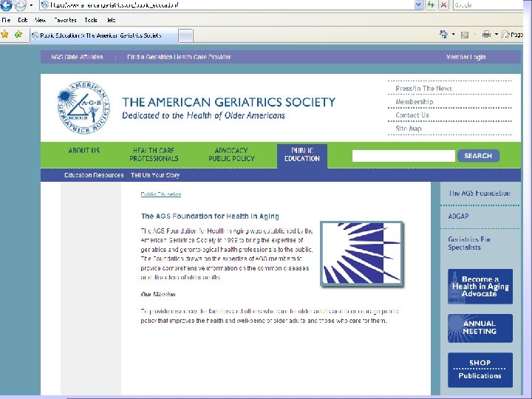Open Find a Geriatrics Health Care Provider
This screenshot has width=532, height=399.
(179, 57)
